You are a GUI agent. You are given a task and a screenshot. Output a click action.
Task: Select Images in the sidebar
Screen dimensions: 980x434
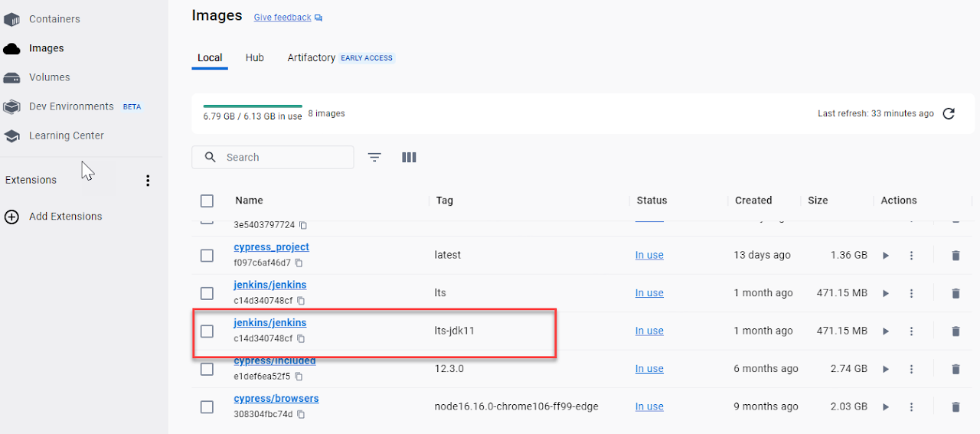point(47,48)
